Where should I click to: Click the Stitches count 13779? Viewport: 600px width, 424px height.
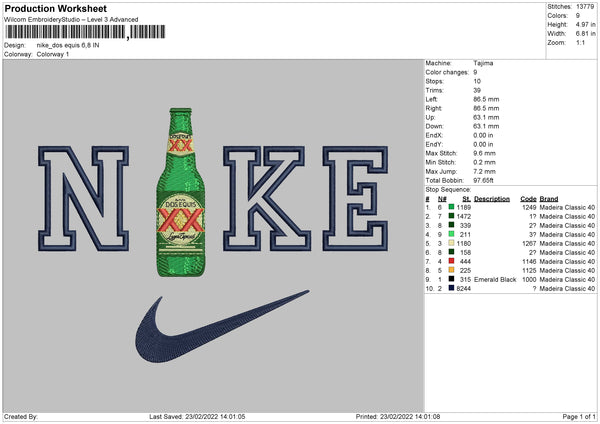(x=585, y=7)
